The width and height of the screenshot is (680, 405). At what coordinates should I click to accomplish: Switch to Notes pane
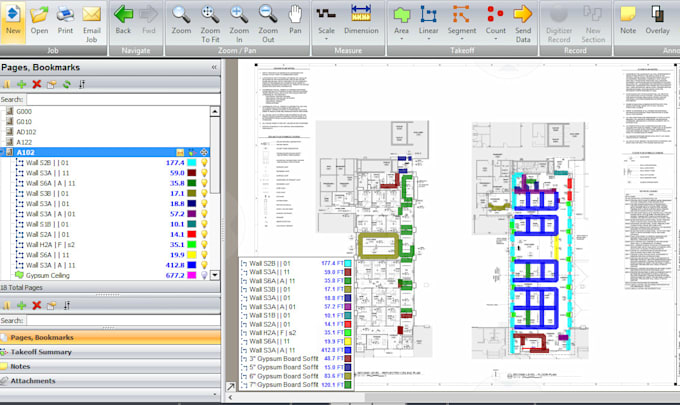[x=110, y=366]
